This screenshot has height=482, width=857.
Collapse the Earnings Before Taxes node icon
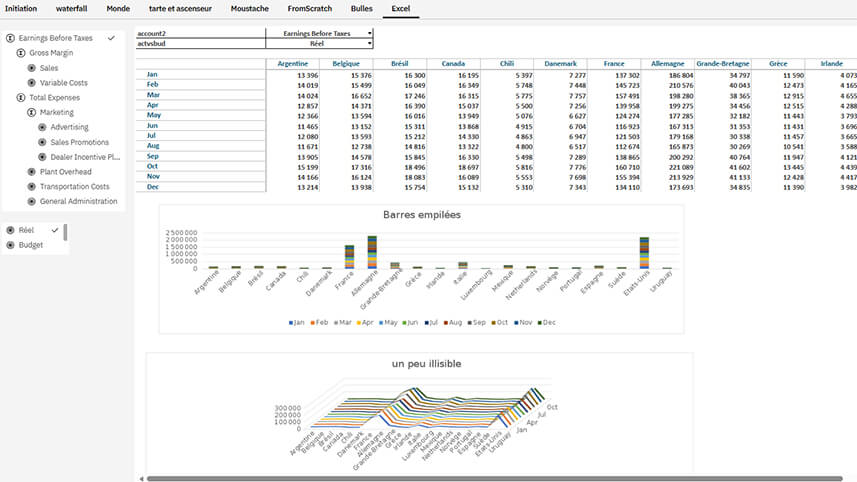click(10, 38)
